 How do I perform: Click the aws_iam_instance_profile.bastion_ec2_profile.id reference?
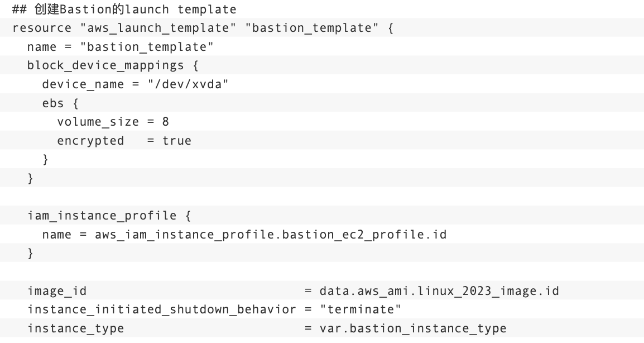pyautogui.click(x=271, y=235)
